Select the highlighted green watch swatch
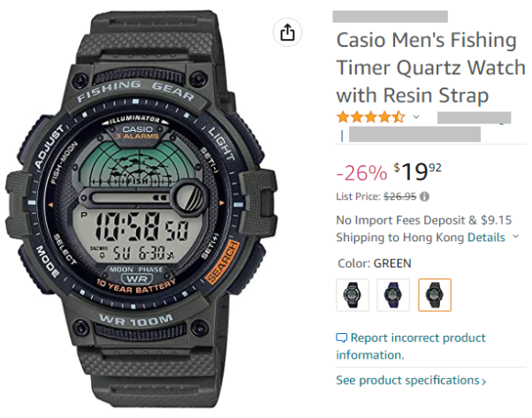The width and height of the screenshot is (532, 418). point(435,295)
